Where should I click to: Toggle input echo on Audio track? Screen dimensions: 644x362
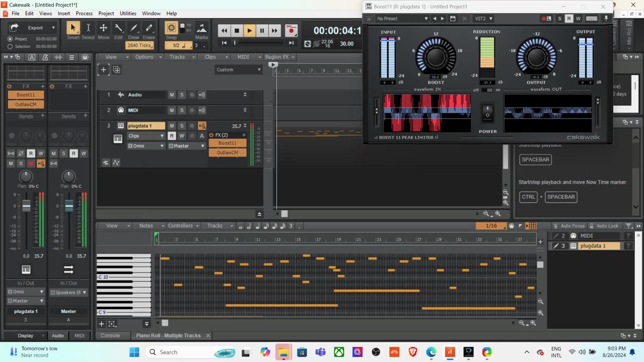tap(202, 95)
